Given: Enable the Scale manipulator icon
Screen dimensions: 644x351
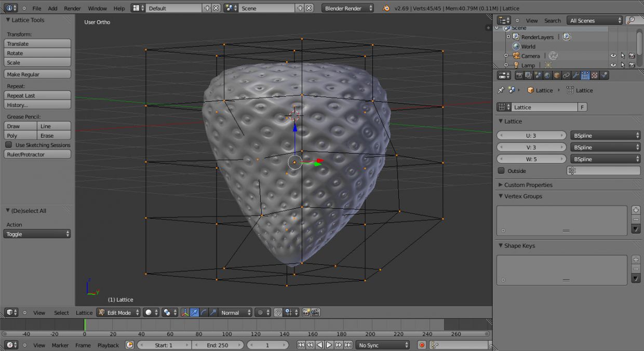Looking at the screenshot, I should click(213, 313).
